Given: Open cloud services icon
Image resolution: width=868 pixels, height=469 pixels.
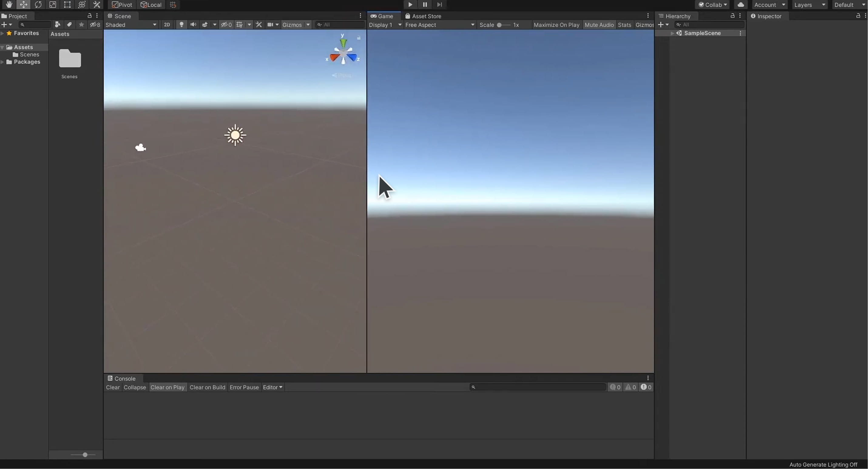Looking at the screenshot, I should (x=740, y=5).
